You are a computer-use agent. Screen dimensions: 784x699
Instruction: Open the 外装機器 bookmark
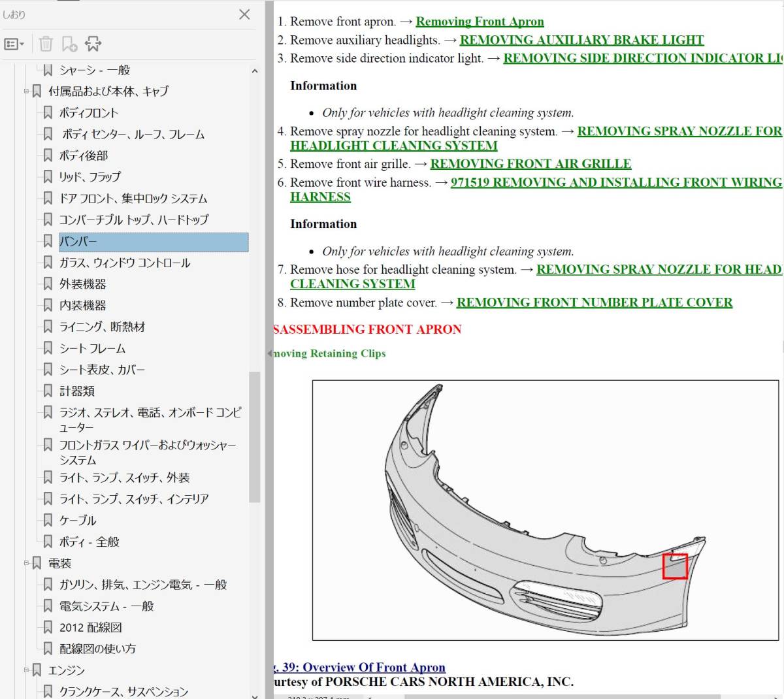(82, 284)
